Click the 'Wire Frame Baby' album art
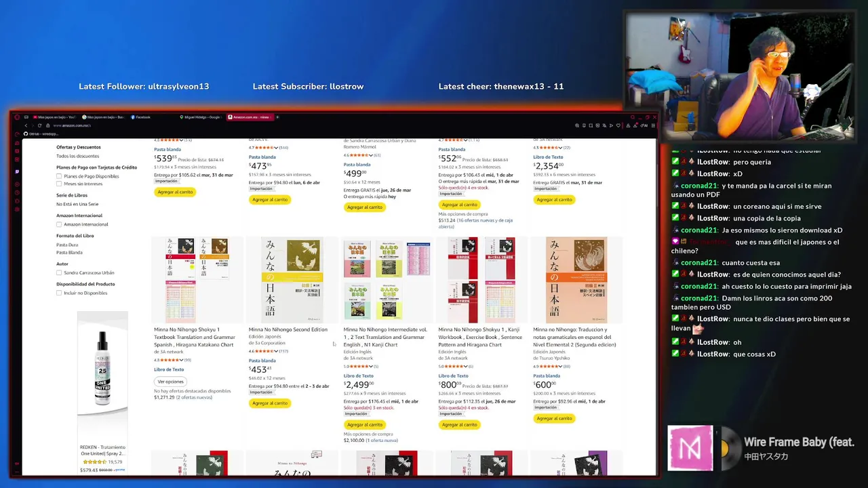The image size is (868, 488). click(x=690, y=448)
